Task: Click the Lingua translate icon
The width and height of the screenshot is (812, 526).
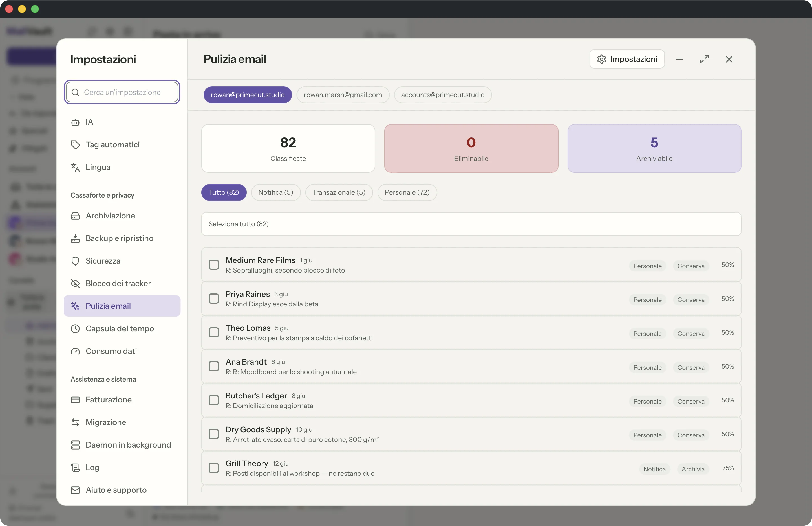Action: pos(75,167)
